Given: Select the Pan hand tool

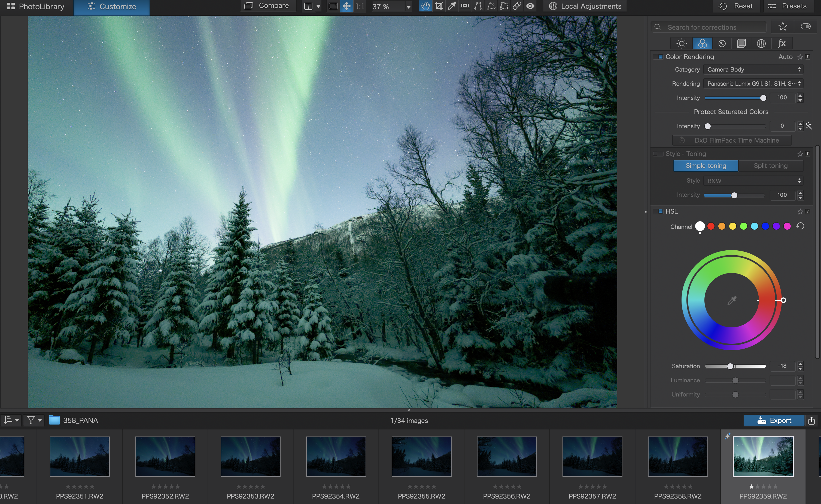Looking at the screenshot, I should click(425, 6).
